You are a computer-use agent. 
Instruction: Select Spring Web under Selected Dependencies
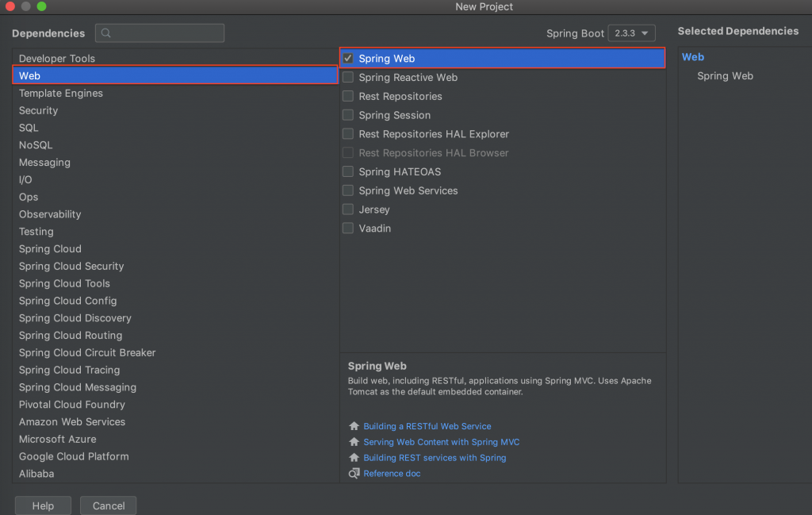[x=725, y=75]
